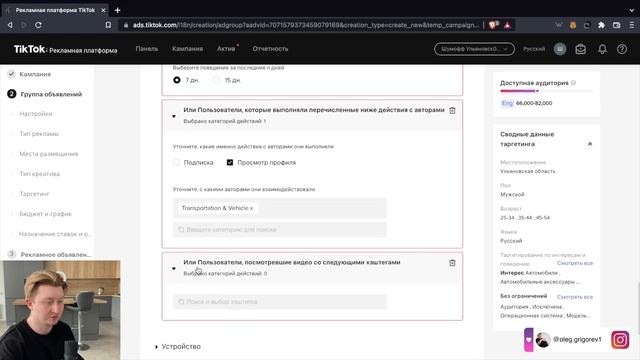
Task: Close the TikTok ad platform tab
Action: 103,10
